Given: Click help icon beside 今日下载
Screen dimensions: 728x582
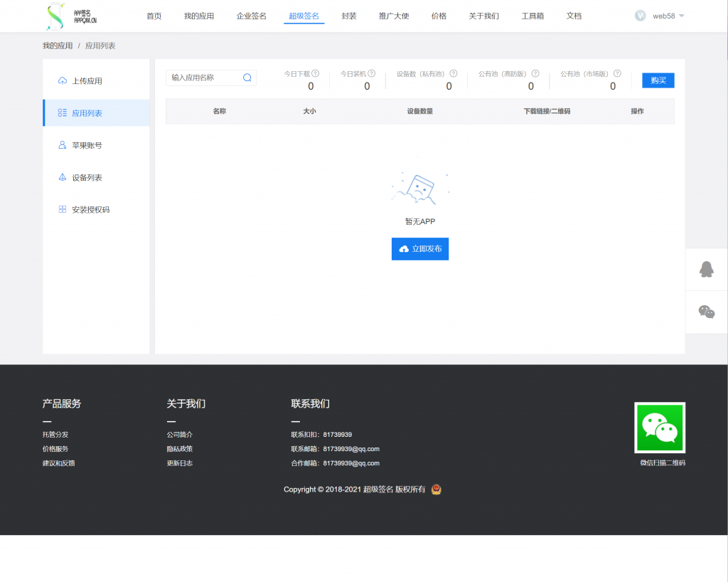Looking at the screenshot, I should pos(316,73).
